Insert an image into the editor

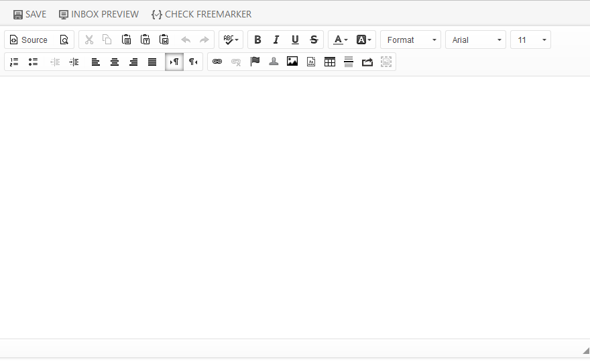coord(292,62)
